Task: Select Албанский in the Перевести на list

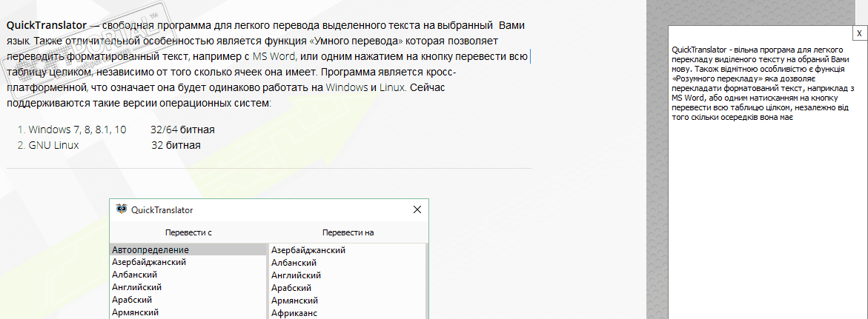Action: coord(347,263)
